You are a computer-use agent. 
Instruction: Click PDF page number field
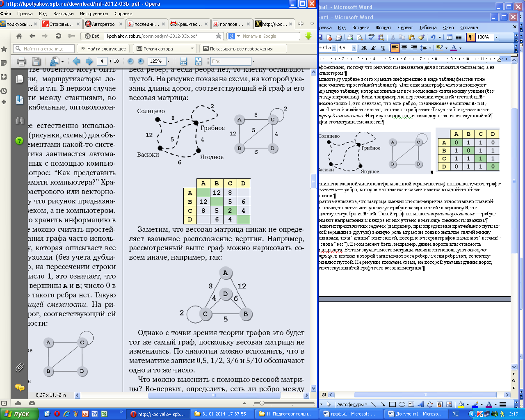point(102,61)
